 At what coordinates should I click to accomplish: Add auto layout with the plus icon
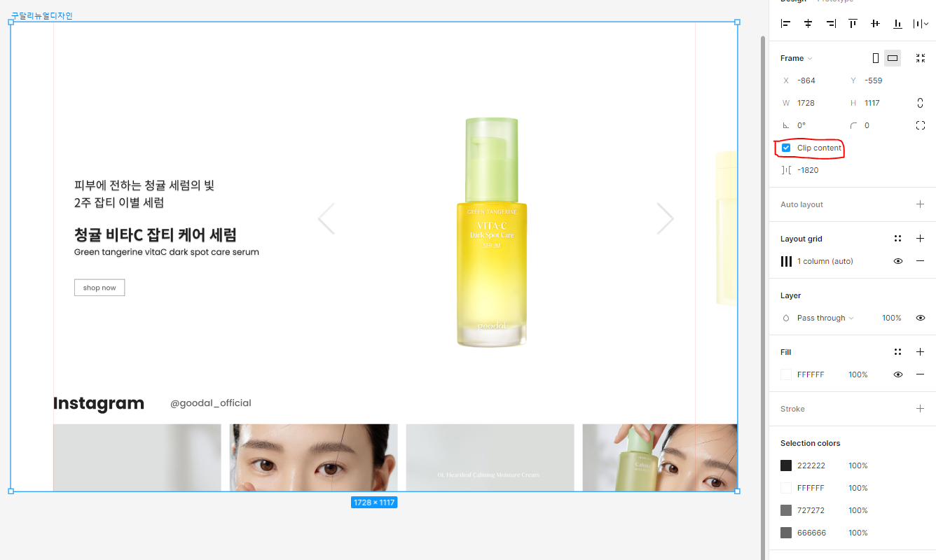[x=921, y=204]
